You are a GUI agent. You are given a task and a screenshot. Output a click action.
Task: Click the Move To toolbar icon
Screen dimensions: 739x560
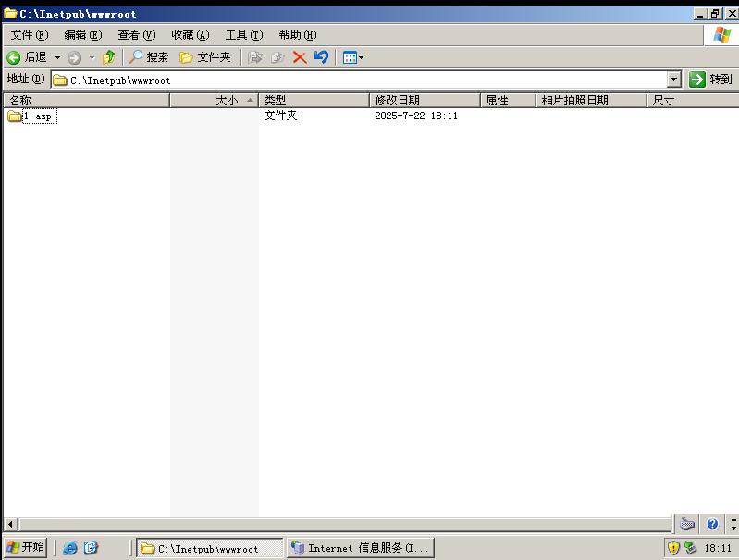[255, 57]
